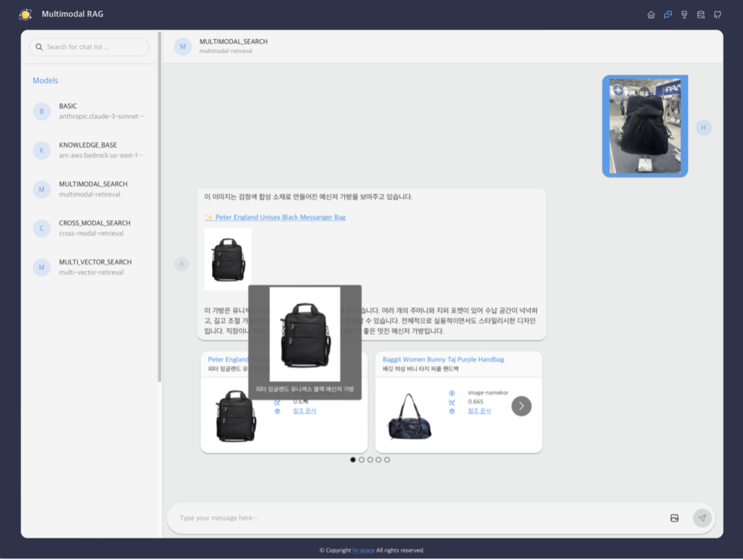Click the image-namekor text on Baggit card
Screen dimensions: 743x560
pos(488,392)
